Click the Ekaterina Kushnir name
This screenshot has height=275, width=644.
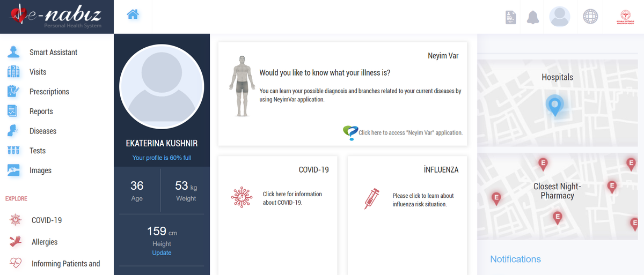(x=162, y=144)
